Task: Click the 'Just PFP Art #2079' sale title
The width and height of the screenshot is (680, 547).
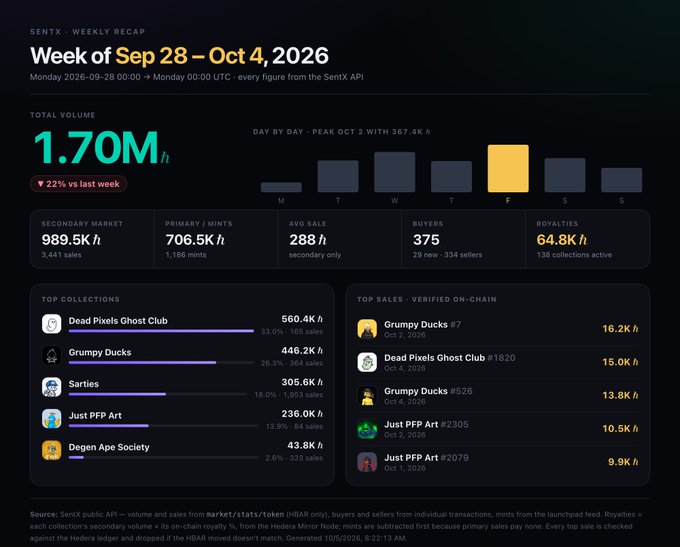Action: click(x=426, y=458)
